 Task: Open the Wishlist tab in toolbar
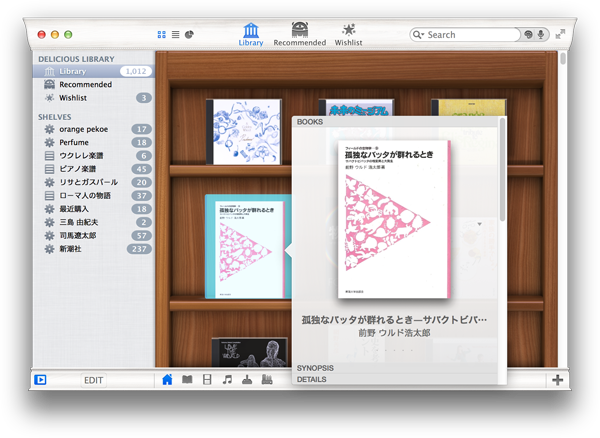coord(349,34)
